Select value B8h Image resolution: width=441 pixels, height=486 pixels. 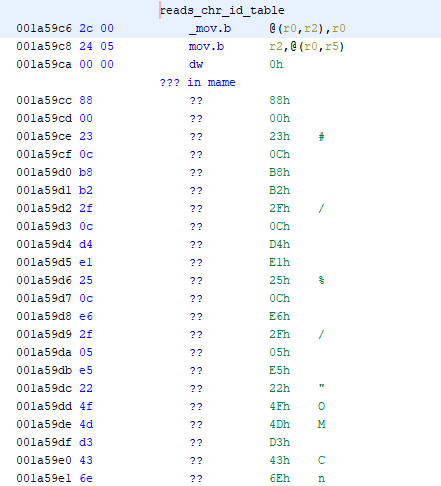coord(280,173)
